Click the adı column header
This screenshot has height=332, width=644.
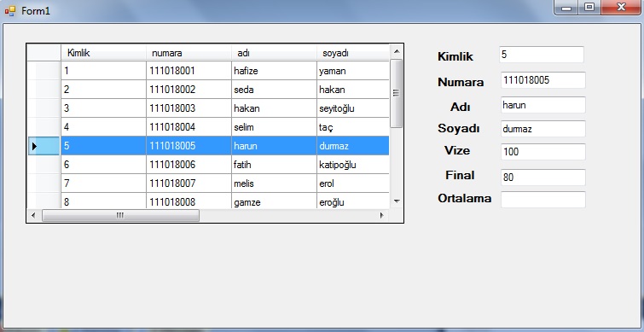274,53
